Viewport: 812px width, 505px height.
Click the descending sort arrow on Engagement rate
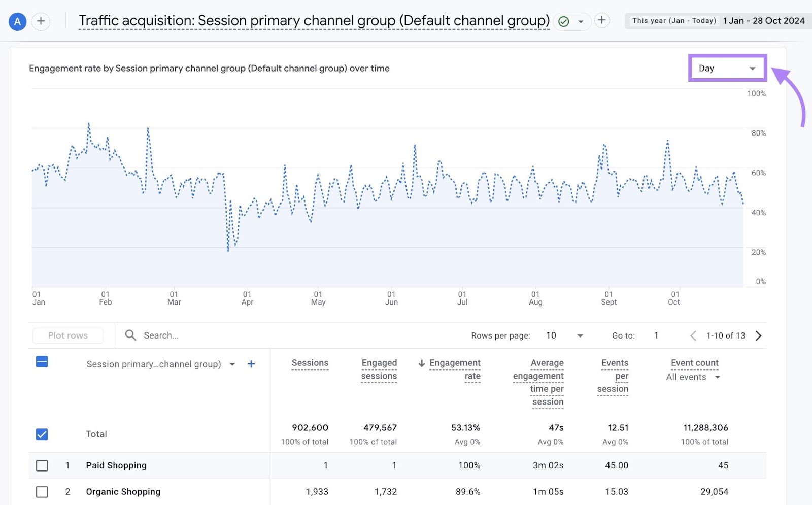(422, 363)
